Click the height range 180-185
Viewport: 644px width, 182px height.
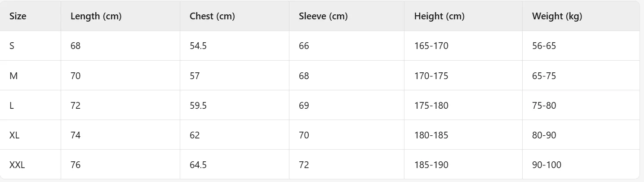click(x=431, y=135)
